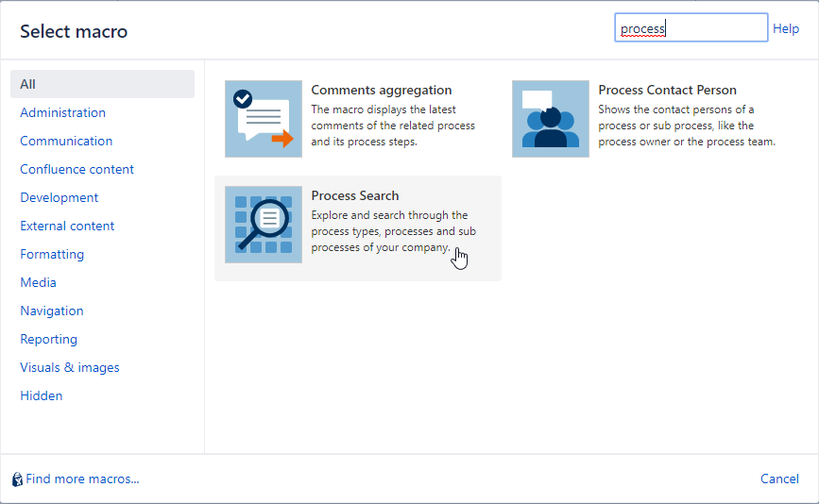Click the marketplace icon beside Find more macros
This screenshot has height=504, width=819.
(17, 479)
